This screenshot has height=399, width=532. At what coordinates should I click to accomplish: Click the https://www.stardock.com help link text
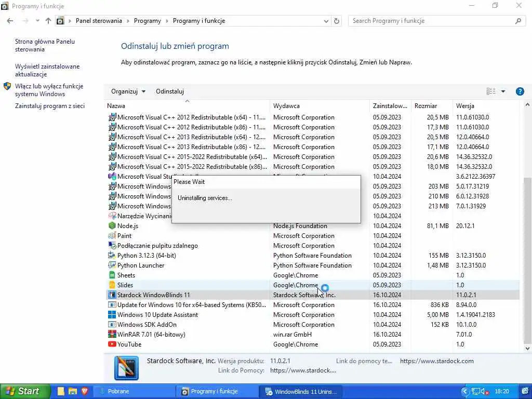point(436,361)
